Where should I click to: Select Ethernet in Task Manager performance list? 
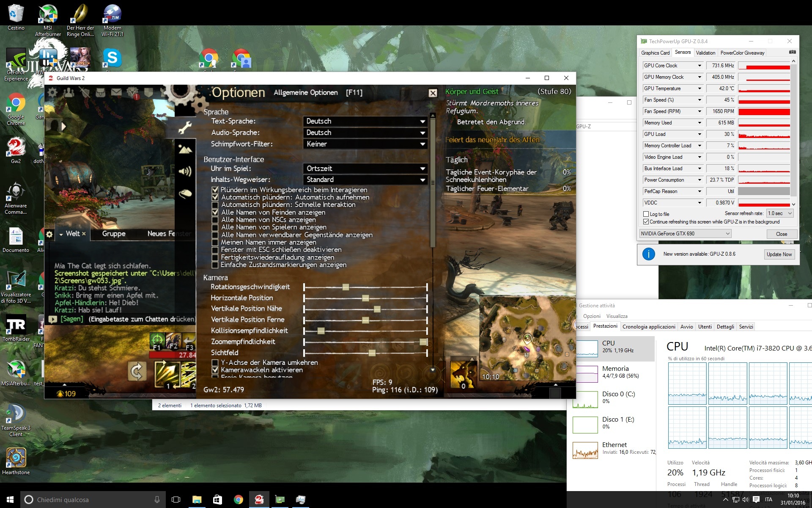tap(612, 450)
